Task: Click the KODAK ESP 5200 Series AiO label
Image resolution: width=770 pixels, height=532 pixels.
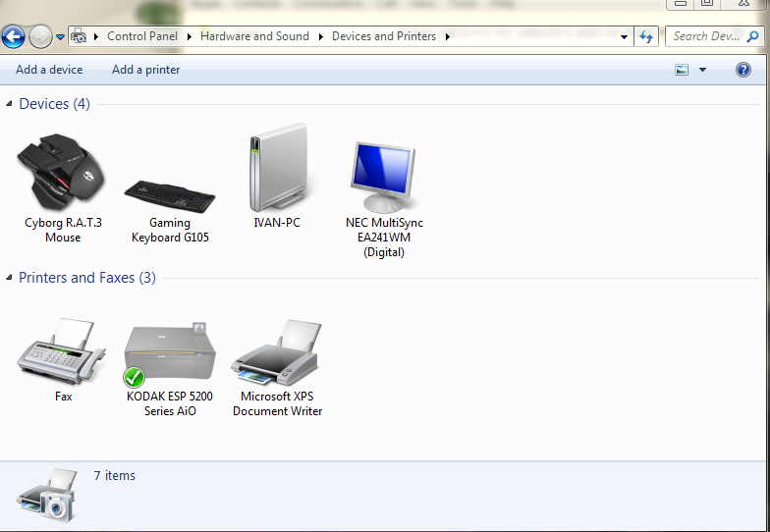Action: pos(170,403)
